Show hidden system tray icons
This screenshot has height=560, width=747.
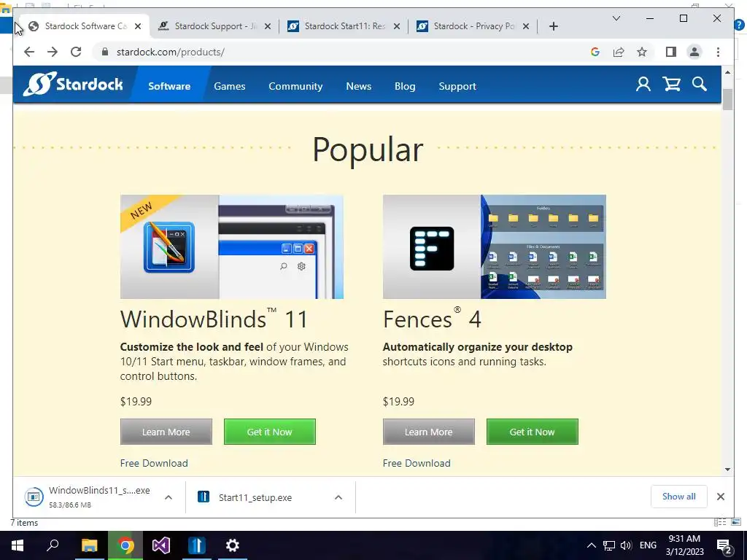591,545
